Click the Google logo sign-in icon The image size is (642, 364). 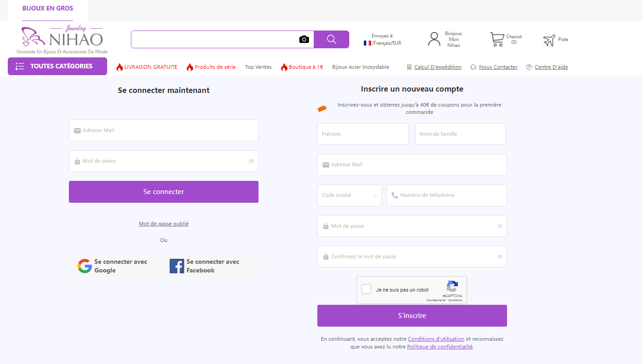[x=84, y=266]
